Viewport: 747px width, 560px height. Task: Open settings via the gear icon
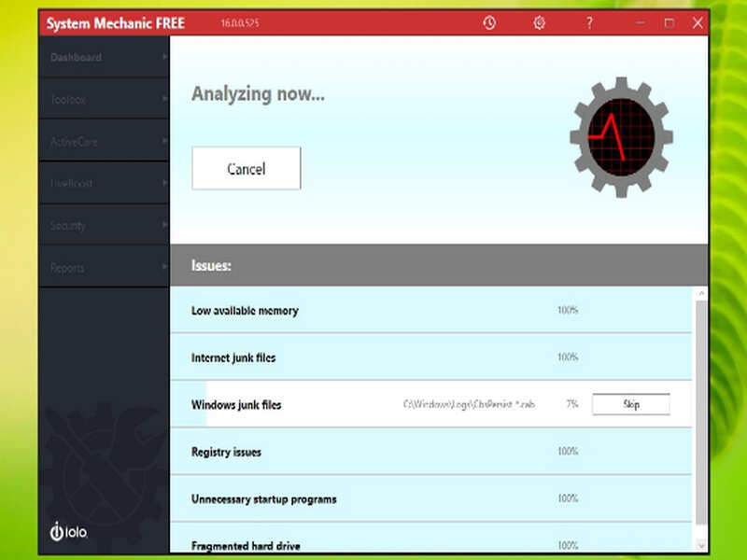tap(540, 22)
